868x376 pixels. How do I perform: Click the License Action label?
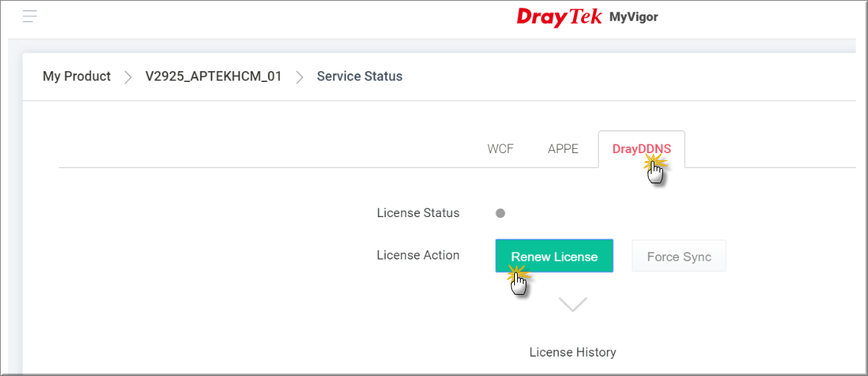coord(418,255)
